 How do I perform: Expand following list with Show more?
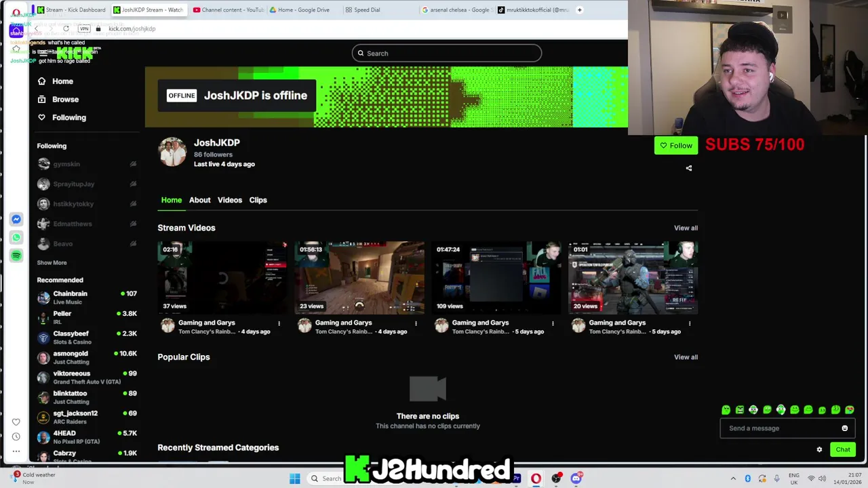52,262
